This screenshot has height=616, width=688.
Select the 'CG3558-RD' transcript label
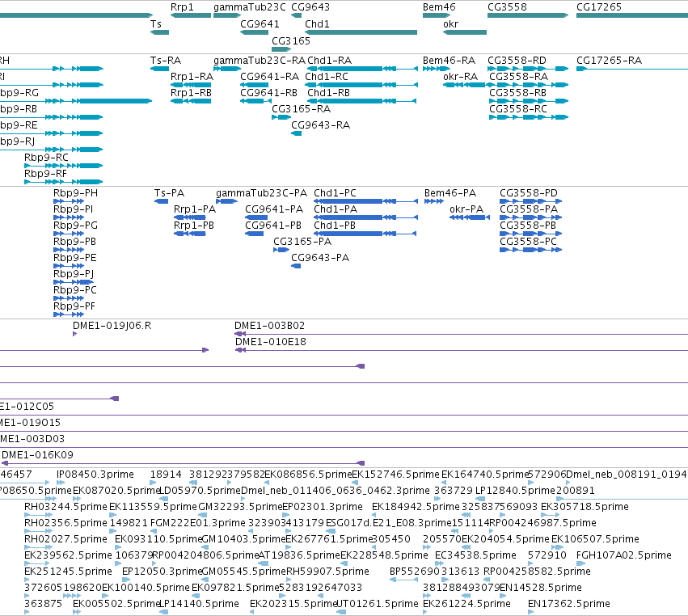tap(517, 61)
